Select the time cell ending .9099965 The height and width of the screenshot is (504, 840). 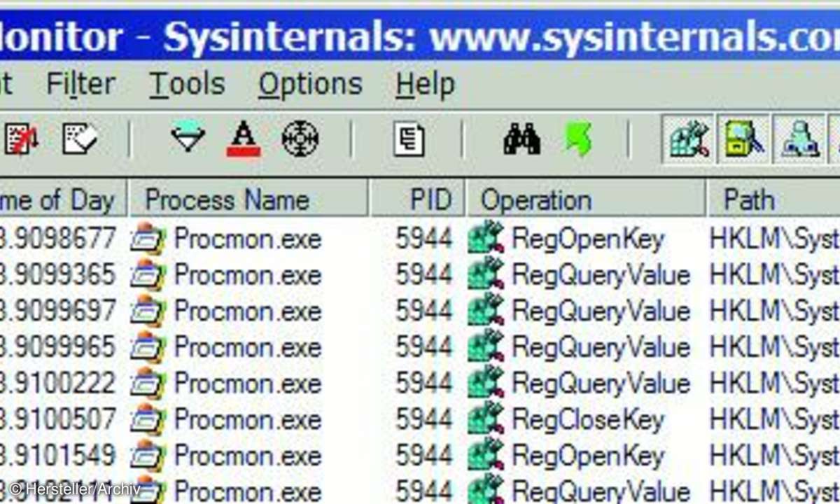pos(58,347)
